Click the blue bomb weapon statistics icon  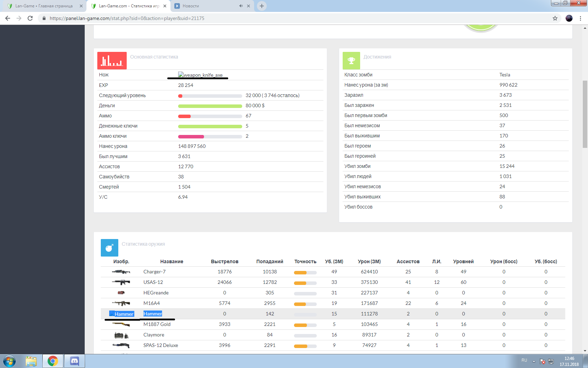pos(109,248)
